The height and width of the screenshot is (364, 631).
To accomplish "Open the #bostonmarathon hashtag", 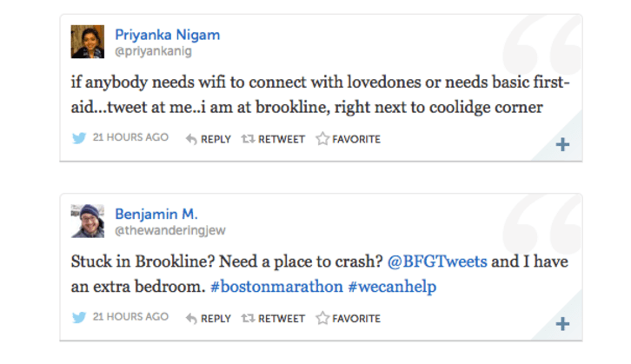I will pos(276,287).
